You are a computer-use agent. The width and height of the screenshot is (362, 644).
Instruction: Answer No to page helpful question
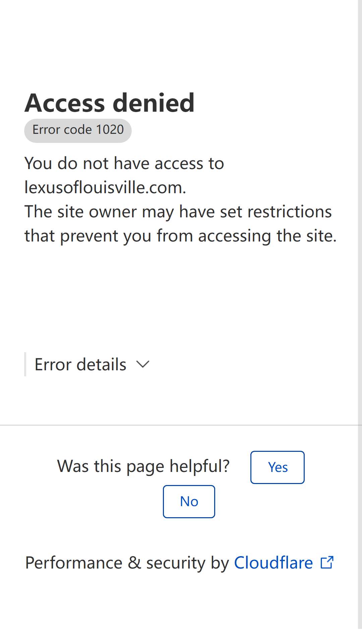click(x=189, y=501)
